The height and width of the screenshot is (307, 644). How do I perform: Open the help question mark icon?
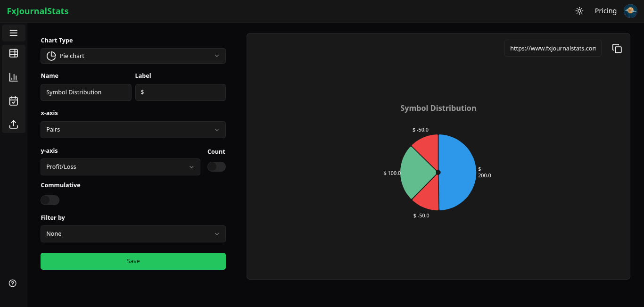tap(13, 283)
